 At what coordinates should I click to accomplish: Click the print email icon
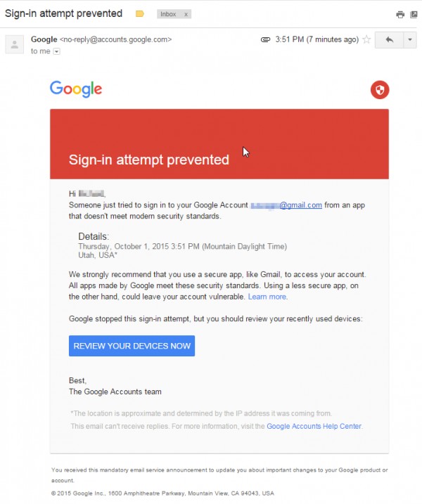(x=400, y=15)
